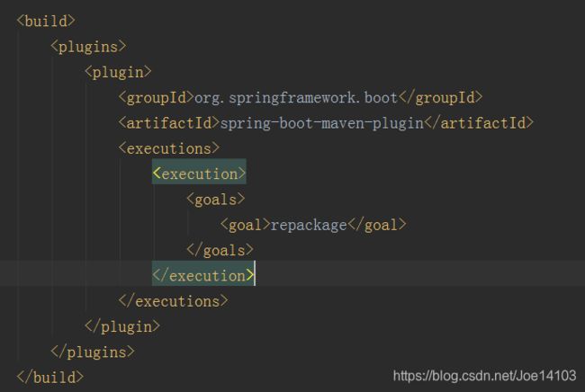This screenshot has height=392, width=585.
Task: Click the closing artifactId tag
Action: tap(480, 123)
